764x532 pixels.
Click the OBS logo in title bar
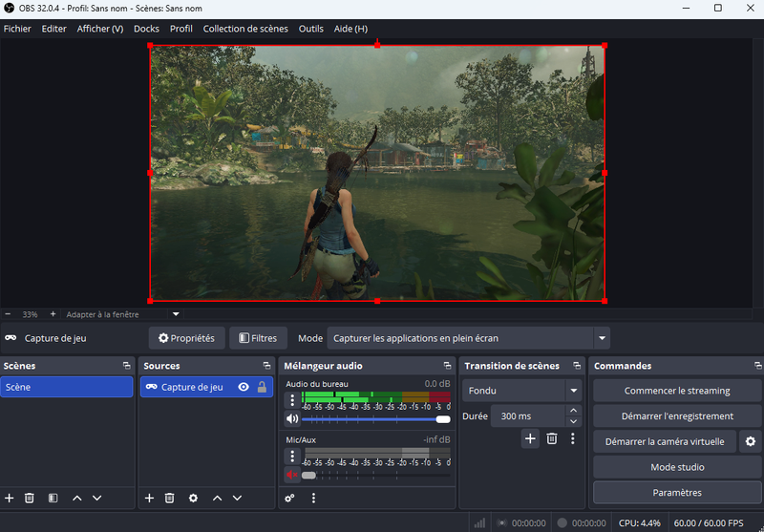tap(9, 8)
